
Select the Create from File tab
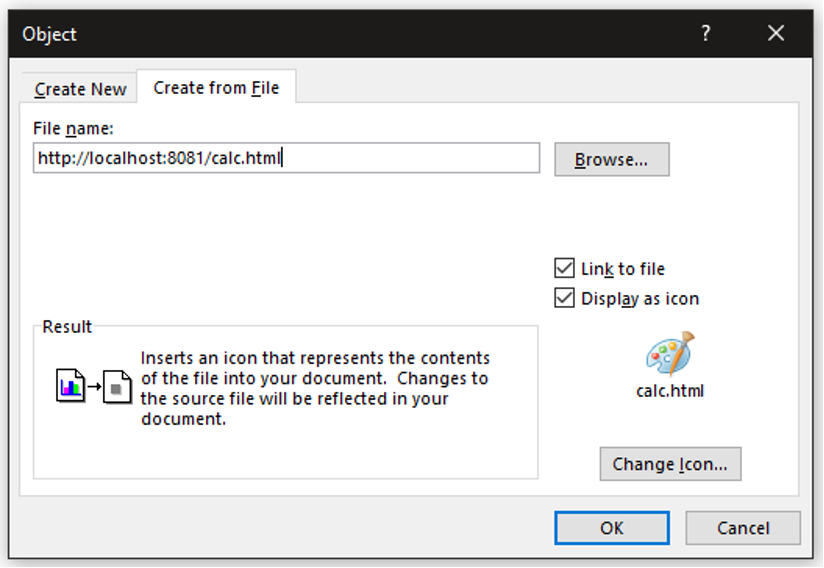click(x=216, y=88)
